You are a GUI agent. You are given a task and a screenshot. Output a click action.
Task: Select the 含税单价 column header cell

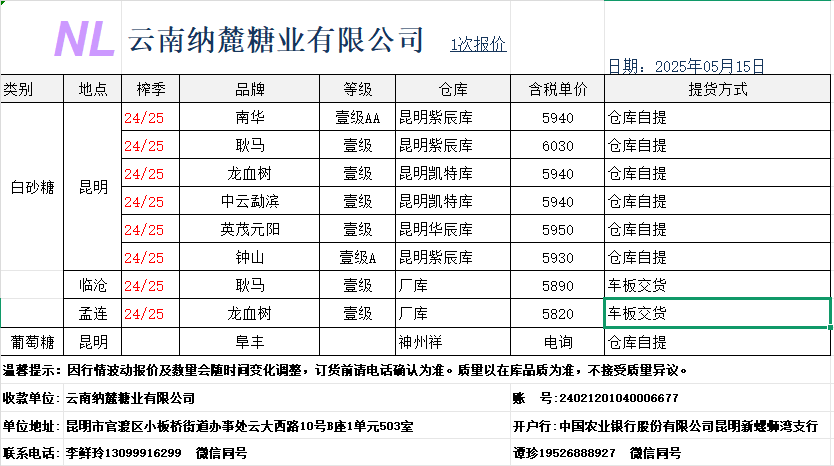[x=556, y=89]
